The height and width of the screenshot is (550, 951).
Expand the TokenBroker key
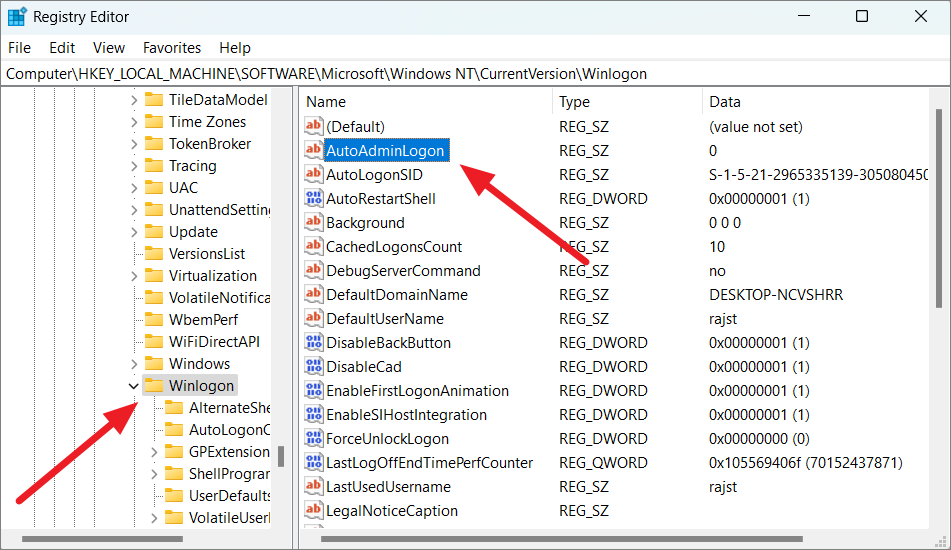pyautogui.click(x=134, y=144)
